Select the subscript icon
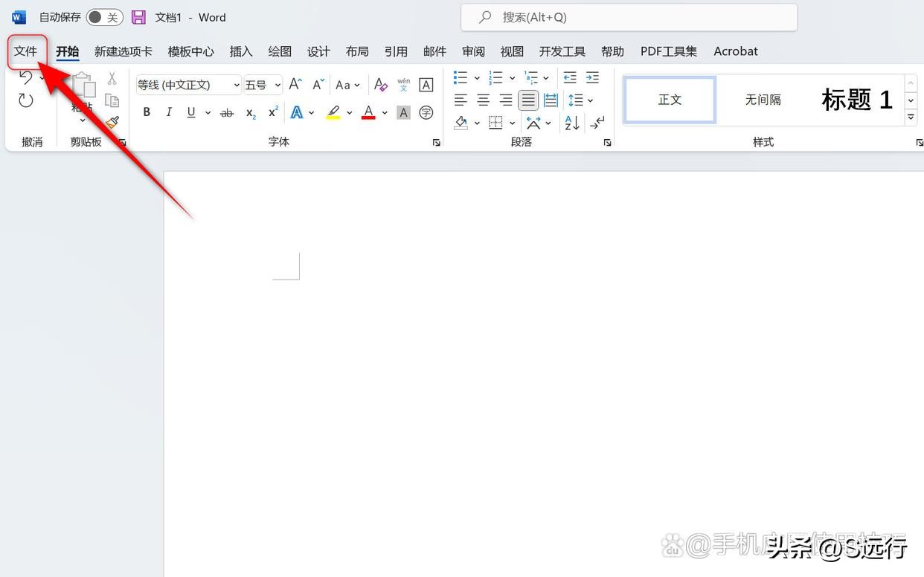Screen dimensions: 924x577 [249, 113]
